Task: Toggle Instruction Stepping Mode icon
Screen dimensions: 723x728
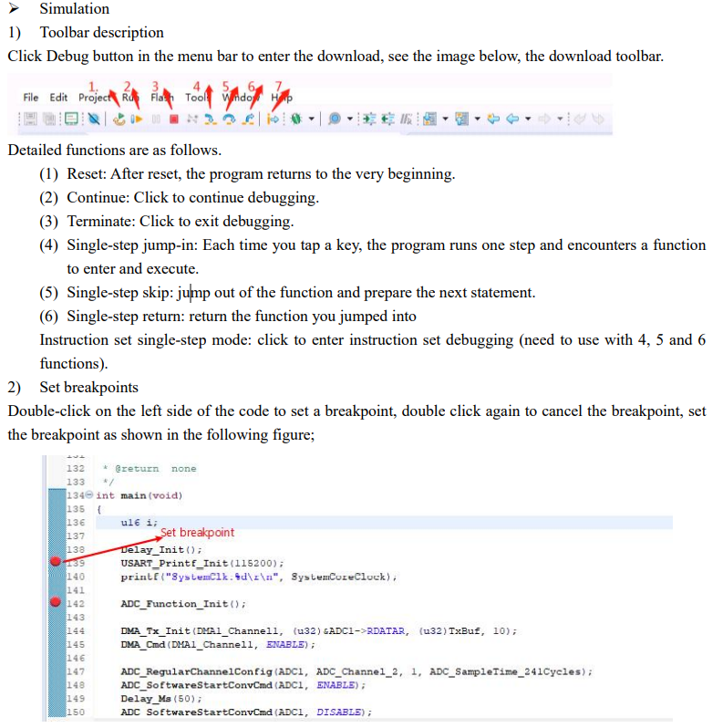Action: click(x=273, y=120)
